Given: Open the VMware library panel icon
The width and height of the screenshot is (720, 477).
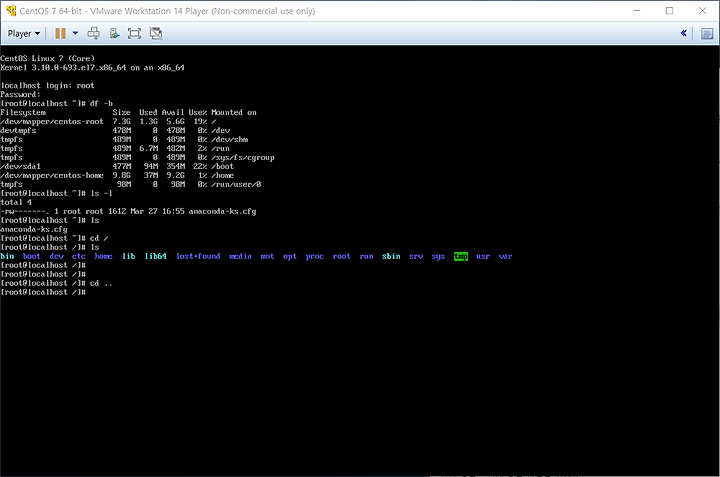Looking at the screenshot, I should 707,34.
